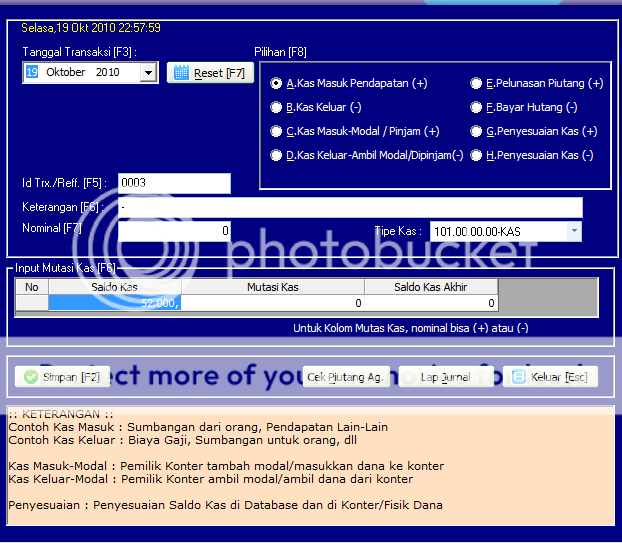This screenshot has width=622, height=543.
Task: Click the Saldo Kas cell showing 52.000
Action: 115,303
